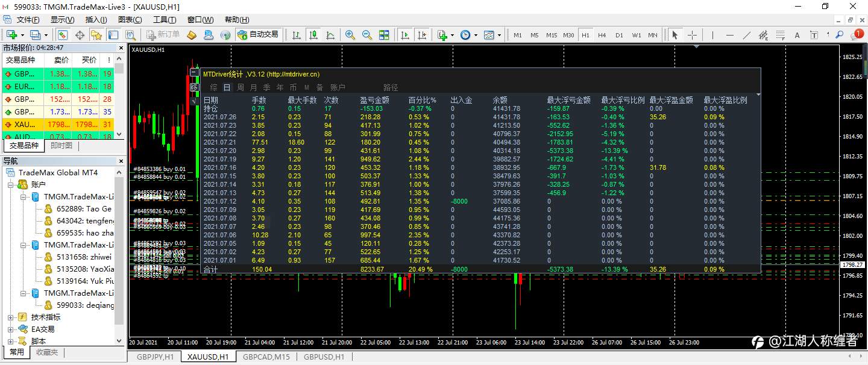Select the 周 weekly statistics view
Image resolution: width=868 pixels, height=365 pixels.
[240, 87]
